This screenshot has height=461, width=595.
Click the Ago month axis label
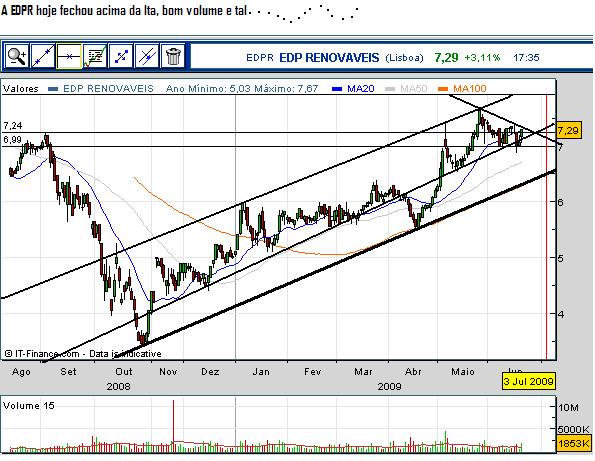(21, 372)
